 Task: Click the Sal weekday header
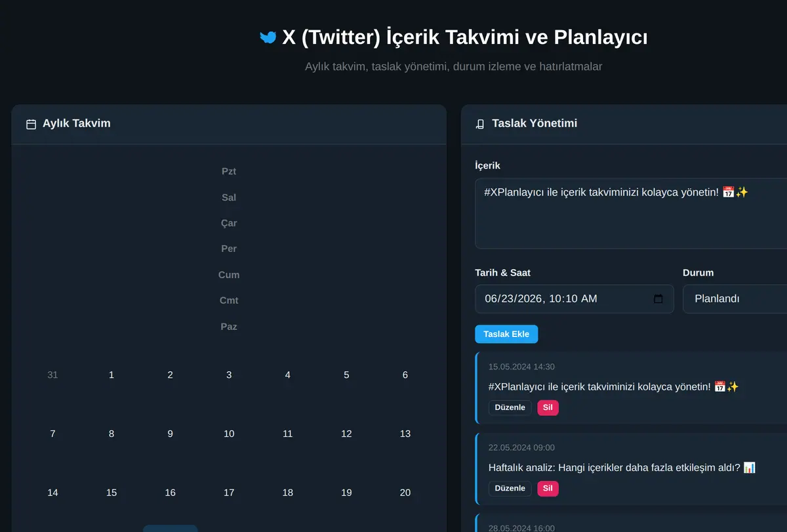coord(229,197)
